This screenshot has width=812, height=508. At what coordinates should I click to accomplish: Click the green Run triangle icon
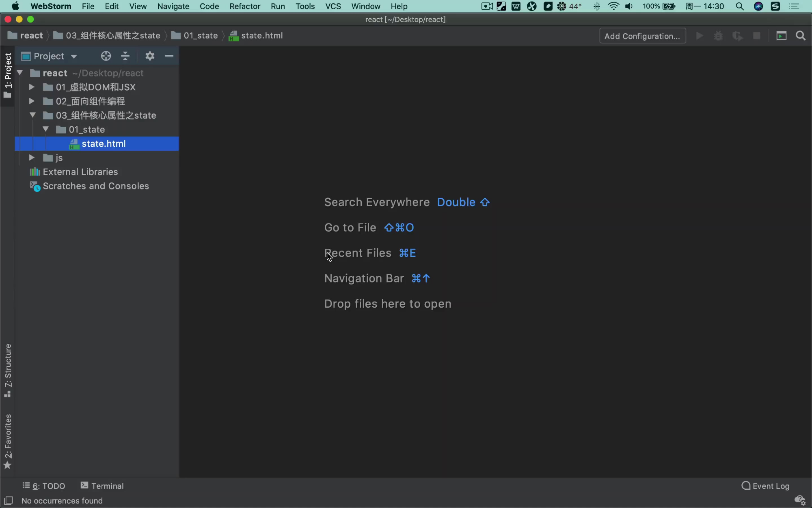tap(699, 36)
